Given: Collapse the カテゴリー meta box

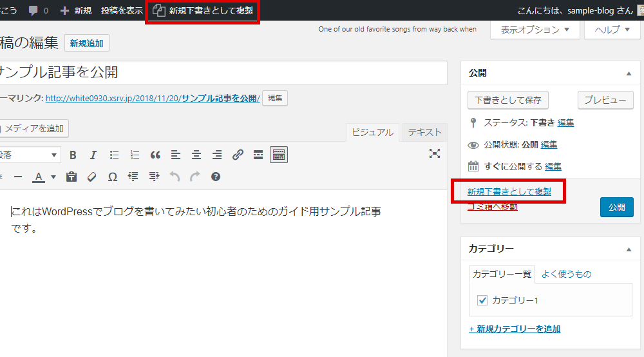Looking at the screenshot, I should point(629,249).
